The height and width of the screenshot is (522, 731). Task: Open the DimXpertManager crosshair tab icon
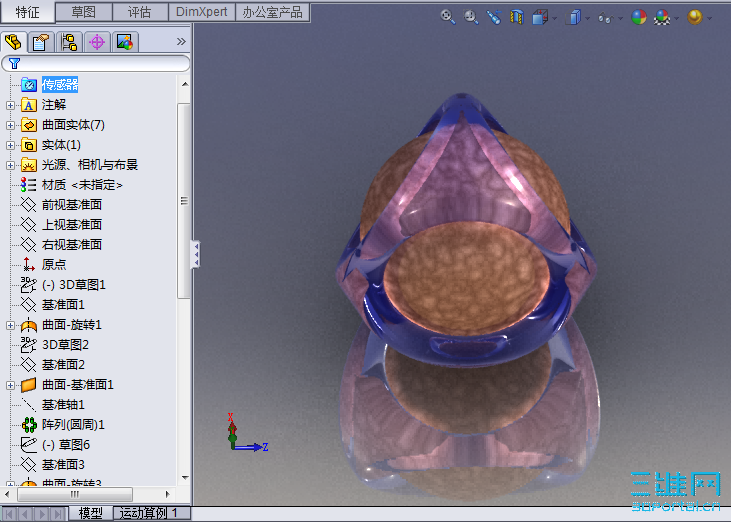(97, 42)
